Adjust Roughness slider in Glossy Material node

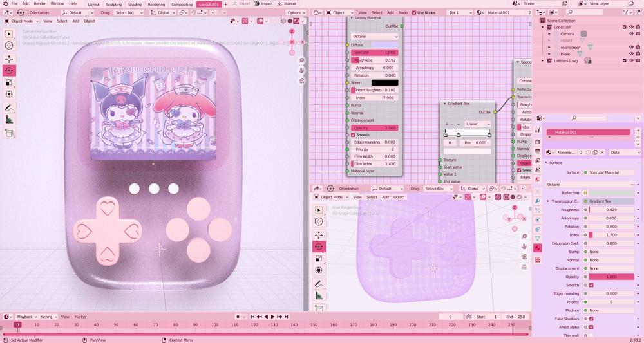click(374, 60)
